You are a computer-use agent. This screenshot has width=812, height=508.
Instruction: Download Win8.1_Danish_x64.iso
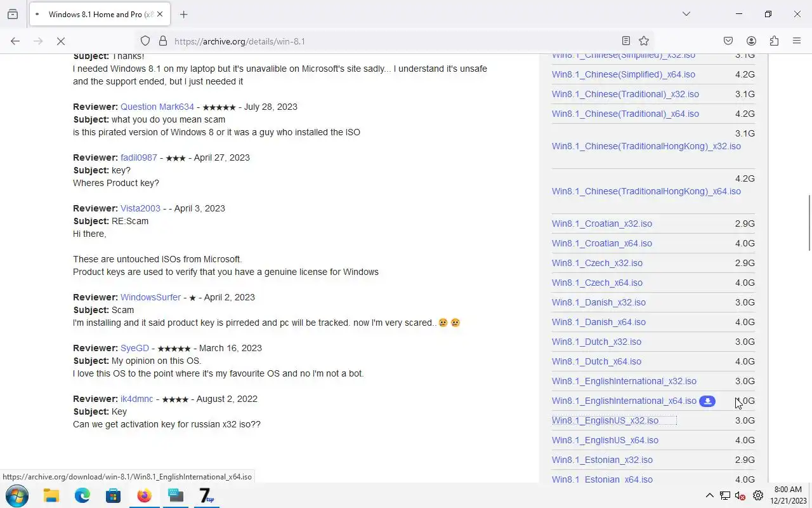(x=599, y=322)
